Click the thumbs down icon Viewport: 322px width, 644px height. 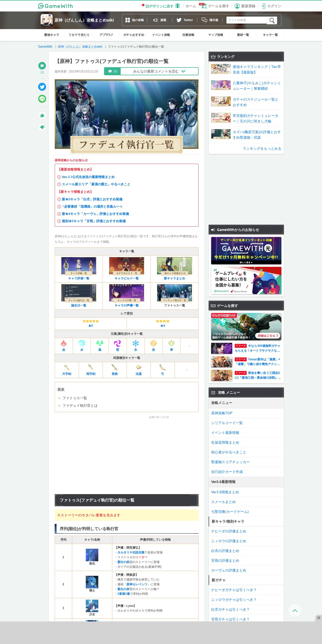pyautogui.click(x=42, y=127)
